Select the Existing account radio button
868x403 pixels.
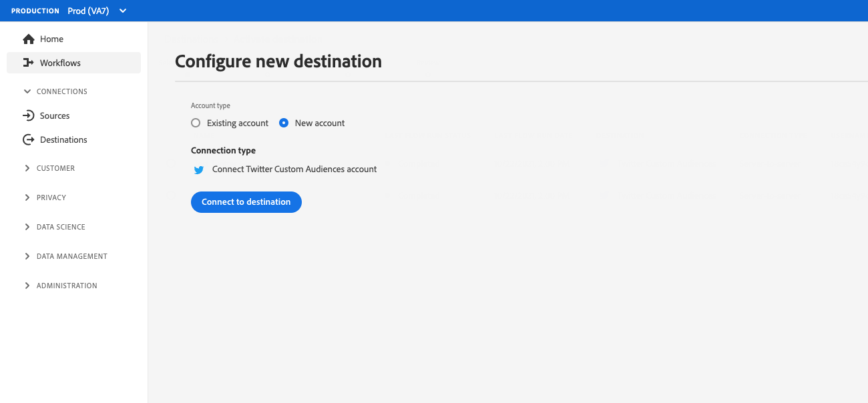196,123
